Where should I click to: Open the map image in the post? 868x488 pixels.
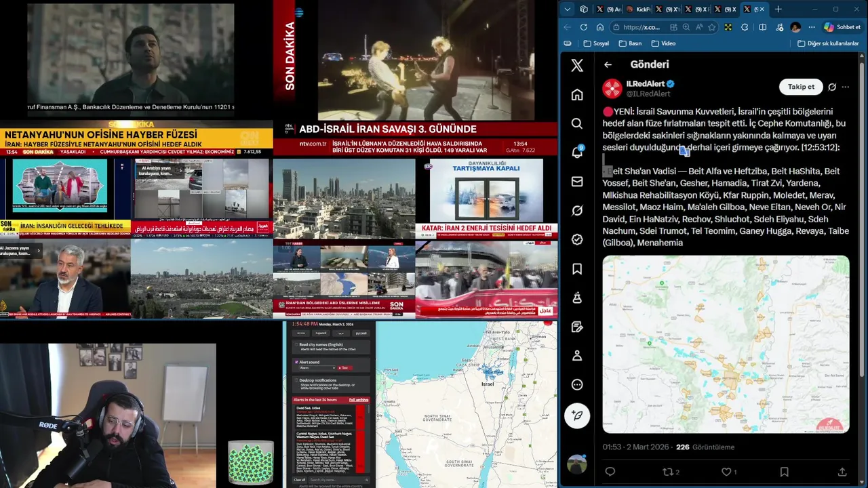click(x=726, y=344)
